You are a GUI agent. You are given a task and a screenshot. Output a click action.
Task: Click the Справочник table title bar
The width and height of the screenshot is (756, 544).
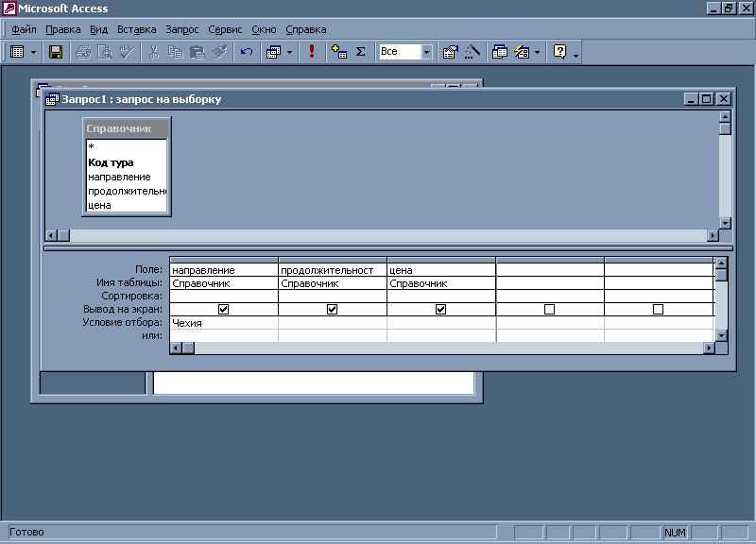[127, 128]
